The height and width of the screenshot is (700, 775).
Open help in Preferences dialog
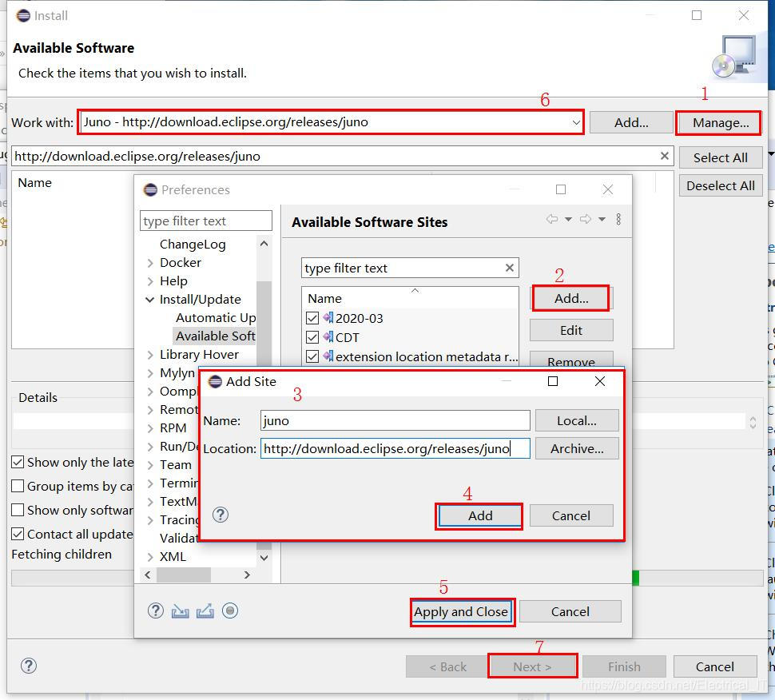(x=156, y=611)
